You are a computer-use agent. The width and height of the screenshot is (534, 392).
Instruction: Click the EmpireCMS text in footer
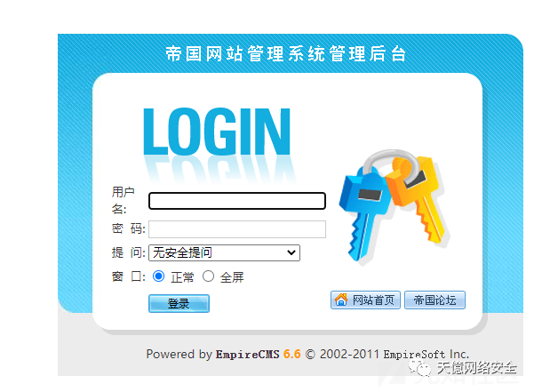247,355
